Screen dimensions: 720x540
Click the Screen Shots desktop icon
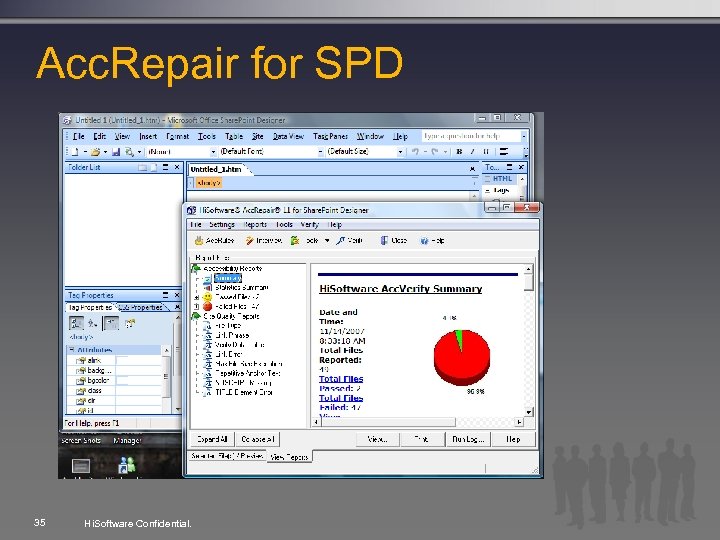click(x=81, y=466)
